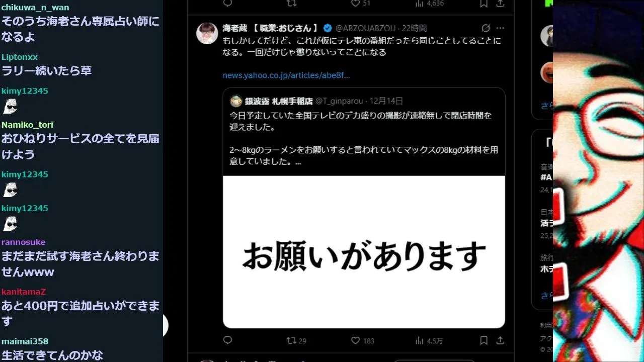The image size is (644, 362).
Task: Open 海老蔵's profile avatar picture
Action: (207, 33)
